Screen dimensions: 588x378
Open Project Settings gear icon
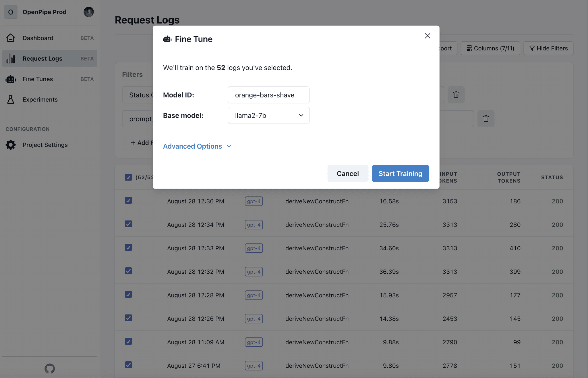pos(11,145)
